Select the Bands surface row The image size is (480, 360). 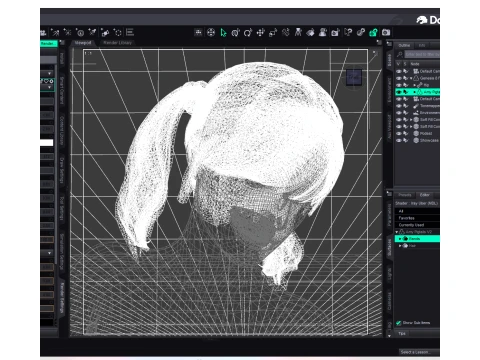click(x=417, y=239)
